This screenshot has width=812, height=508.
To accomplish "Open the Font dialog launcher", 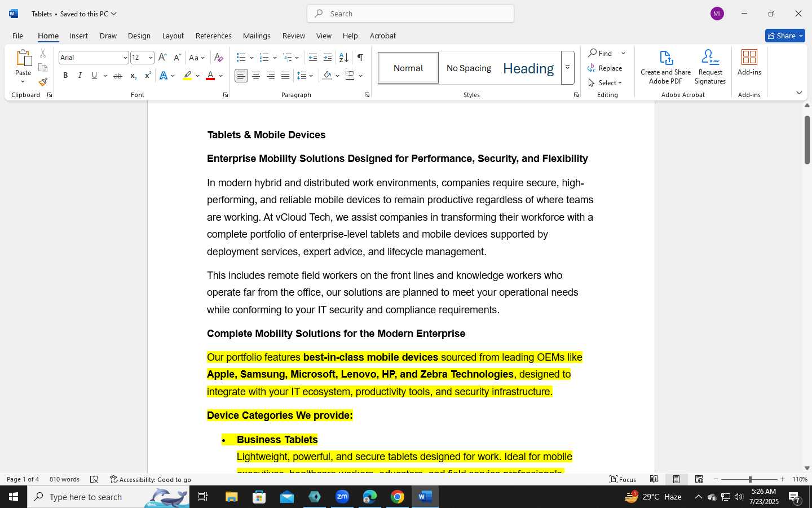I will pyautogui.click(x=226, y=95).
